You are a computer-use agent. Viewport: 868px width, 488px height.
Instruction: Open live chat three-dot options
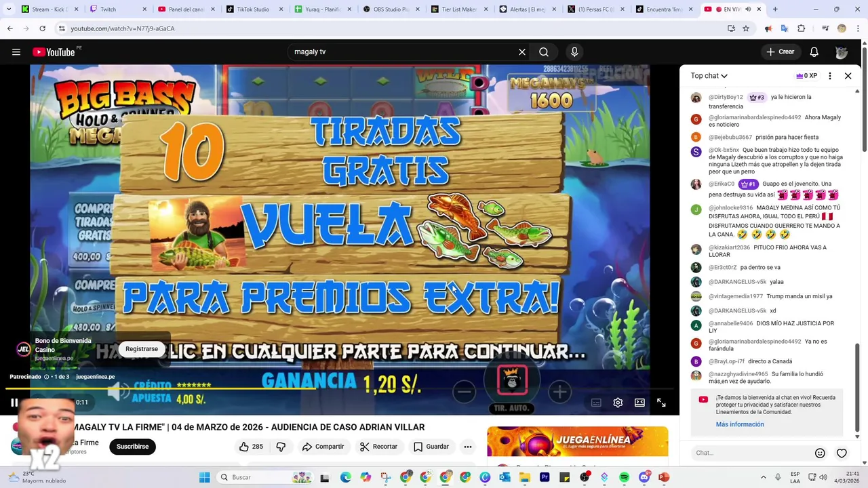(x=830, y=76)
